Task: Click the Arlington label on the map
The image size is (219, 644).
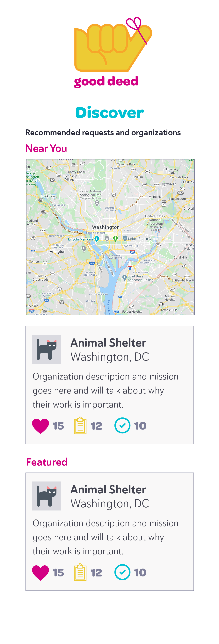Action: click(57, 251)
